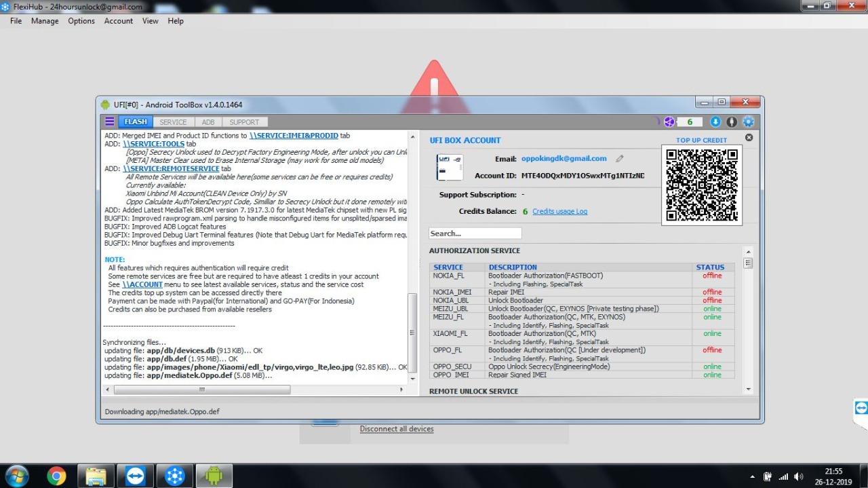Screen dimensions: 868x488
Task: Edit email with the pencil icon
Action: (619, 158)
